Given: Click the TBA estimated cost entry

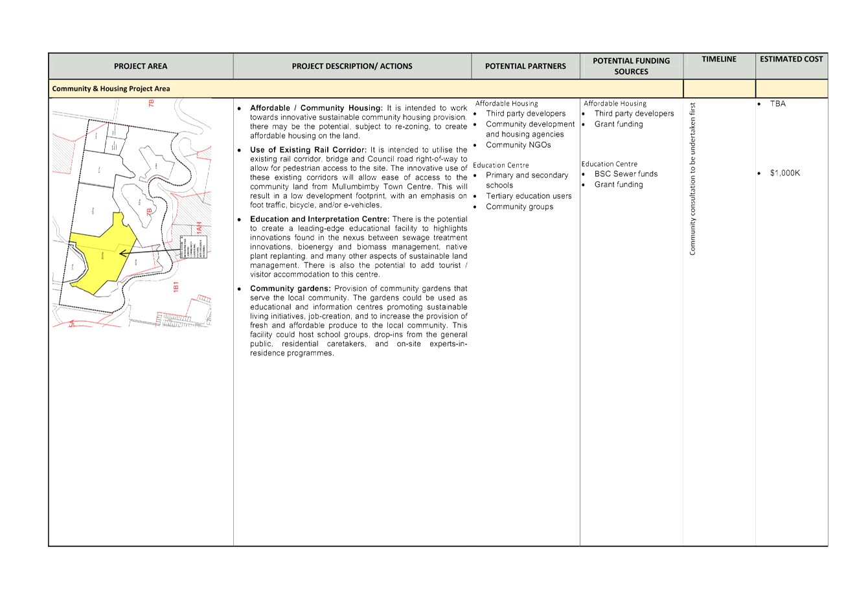Looking at the screenshot, I should pos(777,104).
